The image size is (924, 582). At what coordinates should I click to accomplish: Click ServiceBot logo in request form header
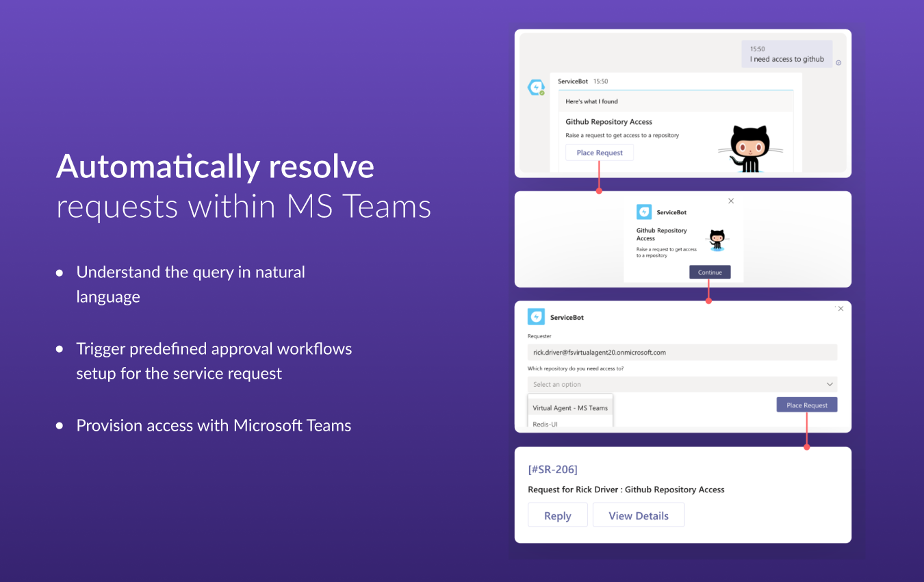coord(536,317)
